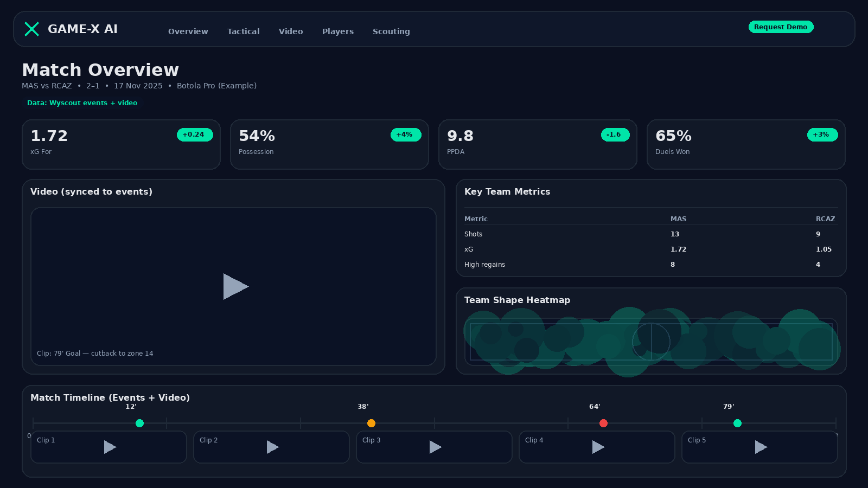Select the 12' green timeline marker
This screenshot has width=868, height=488.
point(139,423)
